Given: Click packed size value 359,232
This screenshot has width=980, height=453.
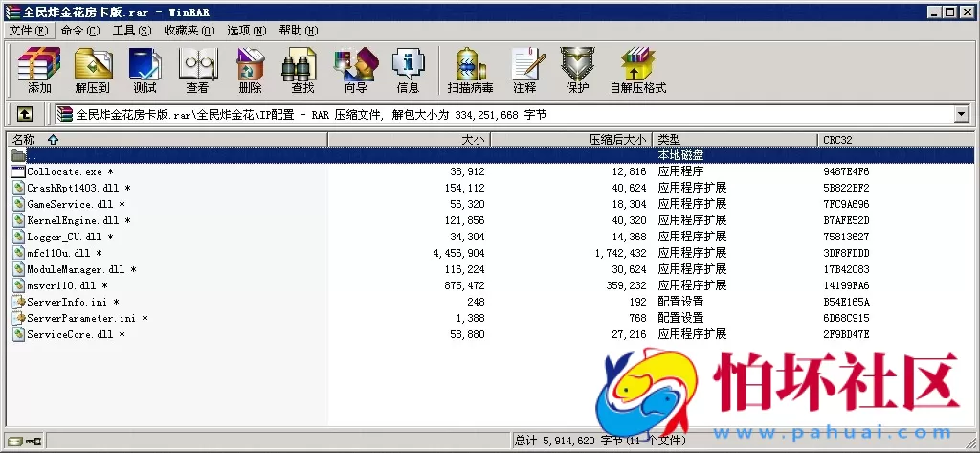Looking at the screenshot, I should [626, 285].
